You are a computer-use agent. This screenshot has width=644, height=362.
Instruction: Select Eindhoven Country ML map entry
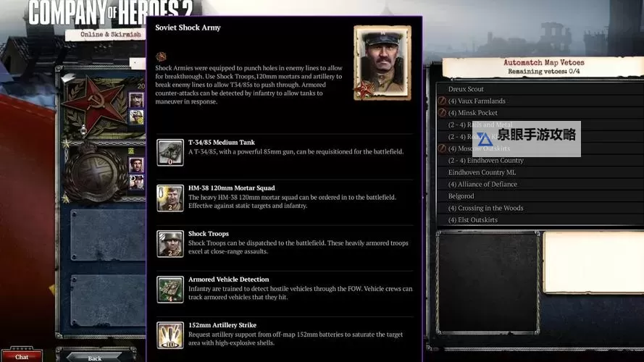(x=482, y=172)
